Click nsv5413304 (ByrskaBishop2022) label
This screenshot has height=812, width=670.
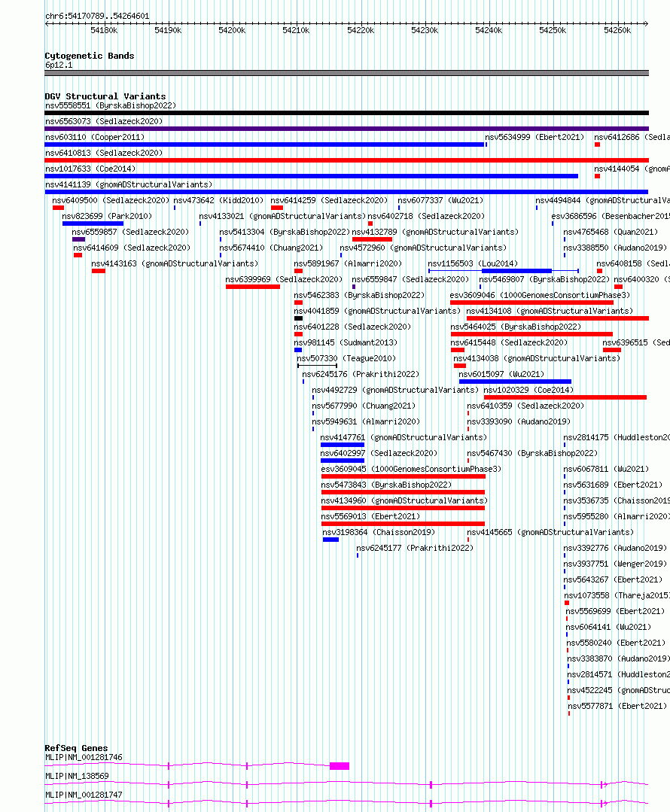[285, 232]
